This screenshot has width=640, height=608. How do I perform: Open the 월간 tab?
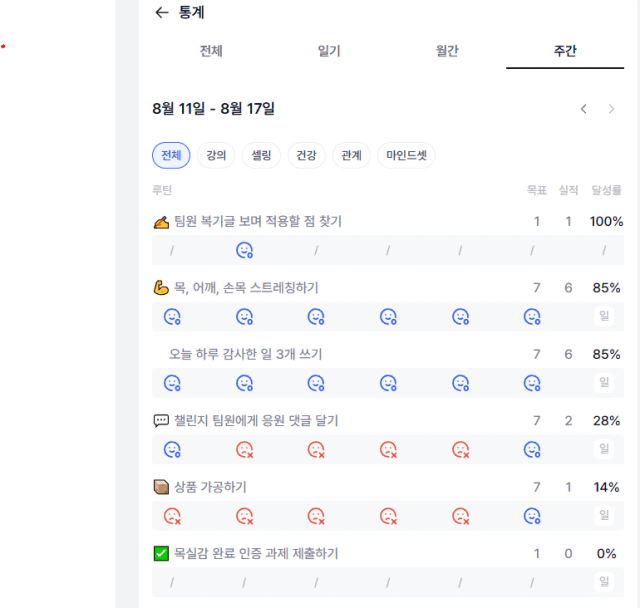447,51
